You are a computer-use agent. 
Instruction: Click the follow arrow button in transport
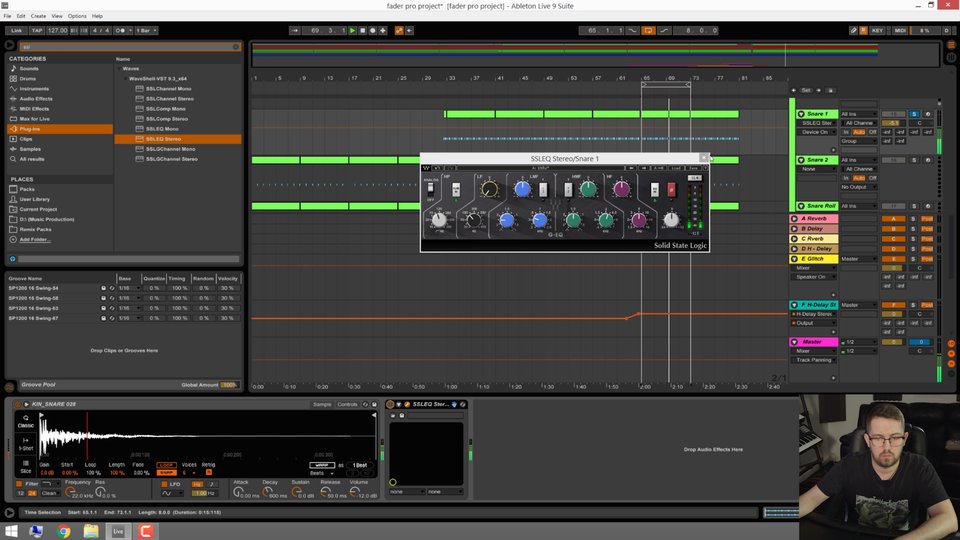coord(294,31)
